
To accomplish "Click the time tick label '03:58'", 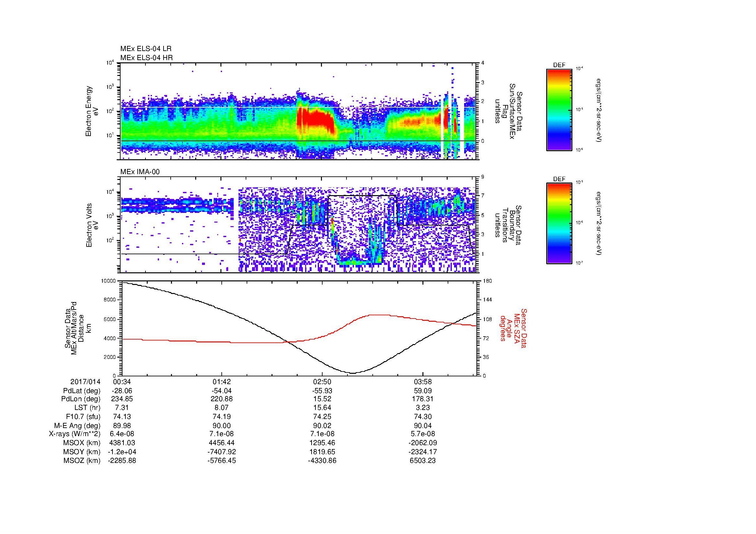I will click(422, 382).
